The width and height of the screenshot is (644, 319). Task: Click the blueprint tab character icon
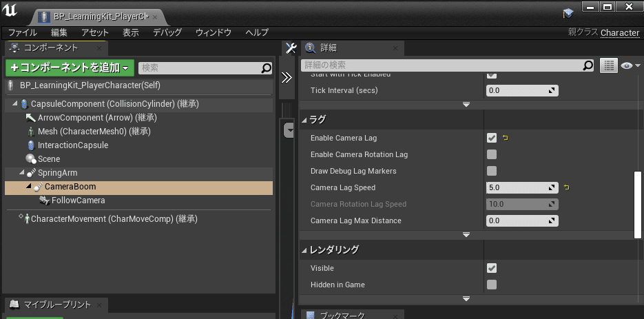(x=43, y=17)
